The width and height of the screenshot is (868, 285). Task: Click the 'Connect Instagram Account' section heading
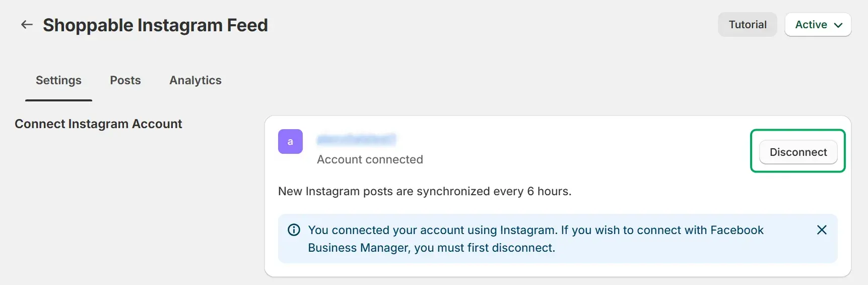(x=98, y=124)
